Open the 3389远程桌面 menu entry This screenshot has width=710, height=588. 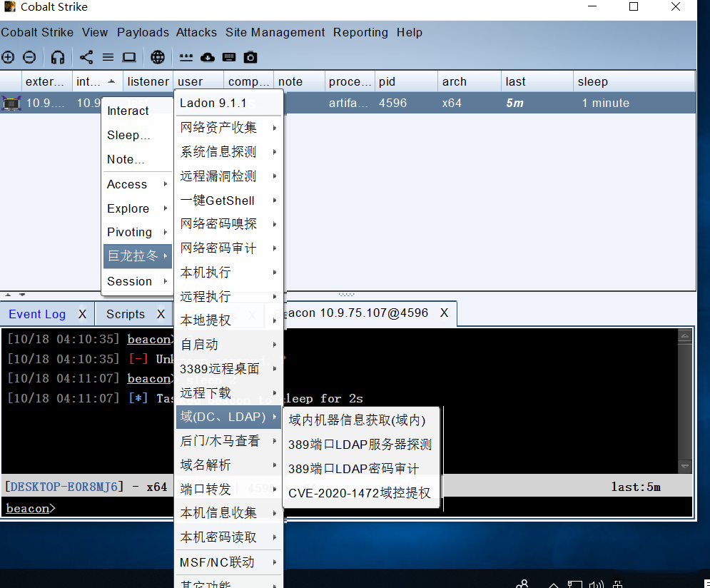point(228,369)
